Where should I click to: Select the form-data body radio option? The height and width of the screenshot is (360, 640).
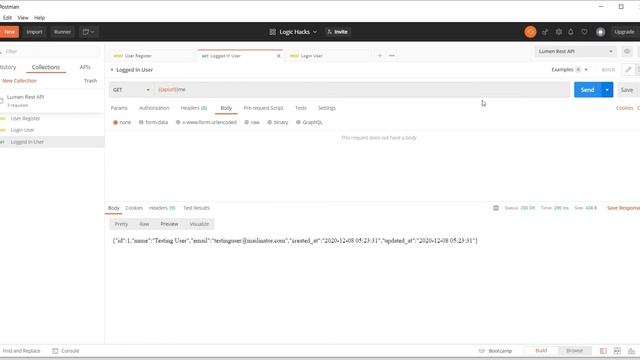click(141, 122)
